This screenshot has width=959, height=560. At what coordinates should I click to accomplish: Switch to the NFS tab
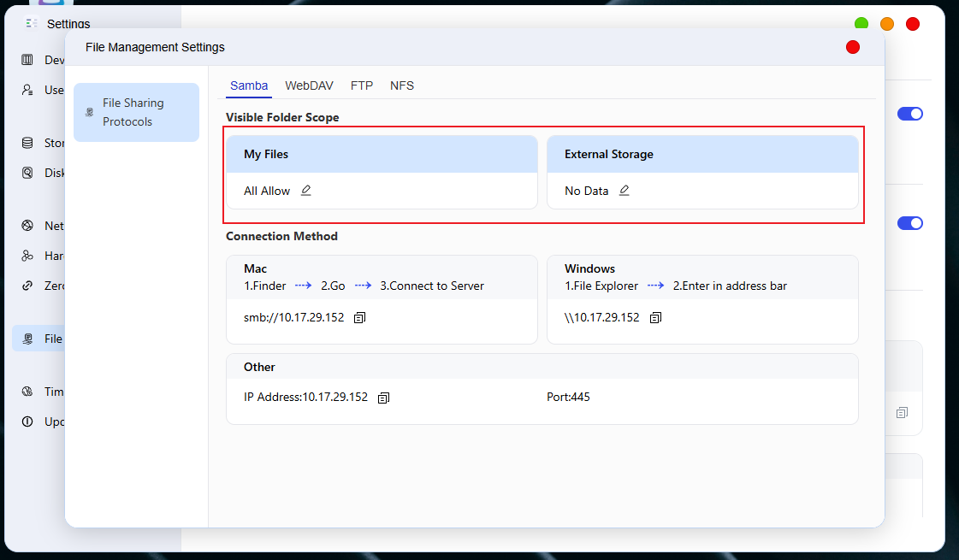[x=402, y=85]
